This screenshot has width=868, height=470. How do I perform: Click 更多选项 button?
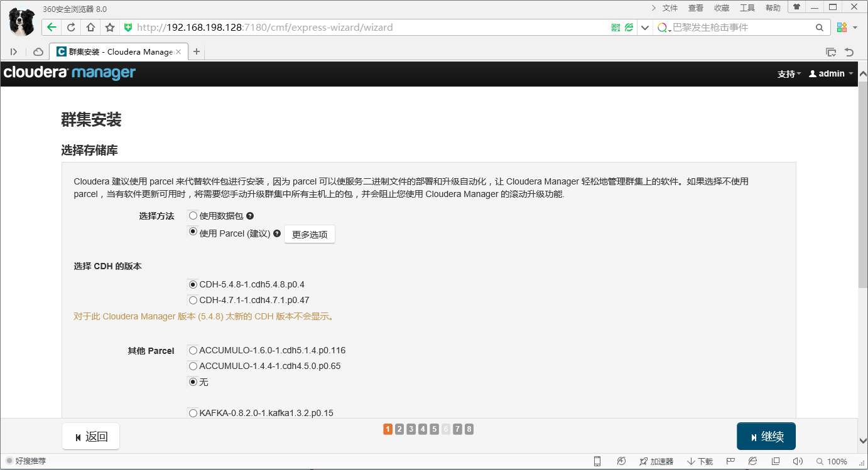tap(310, 234)
